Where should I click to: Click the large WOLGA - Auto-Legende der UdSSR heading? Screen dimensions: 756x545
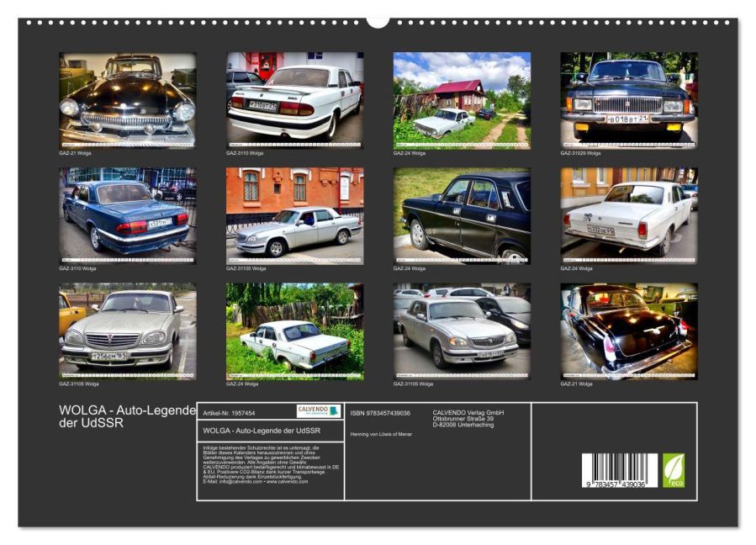coord(127,416)
